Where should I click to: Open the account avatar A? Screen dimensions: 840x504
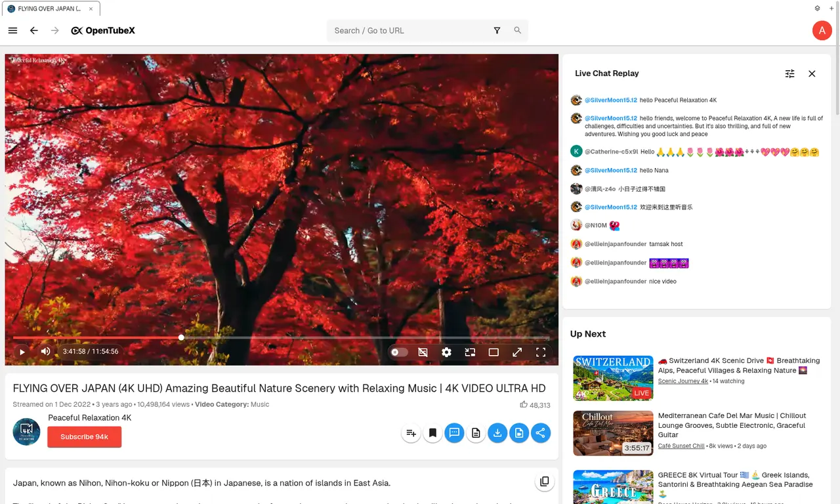[x=822, y=31]
